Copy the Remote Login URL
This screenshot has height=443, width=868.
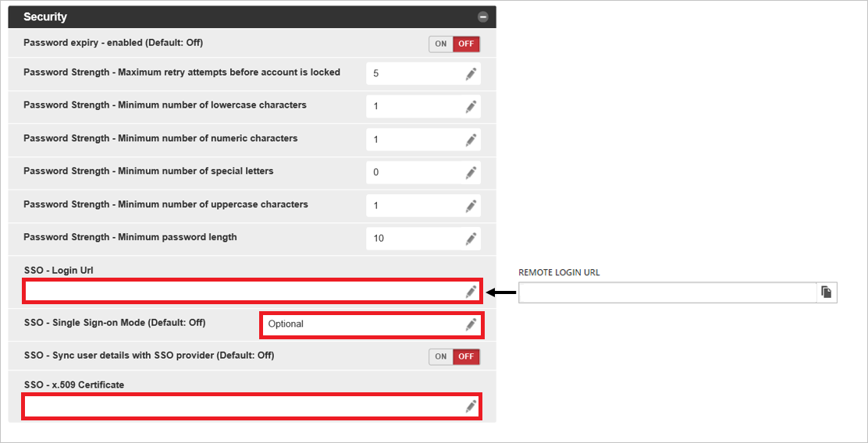(x=827, y=292)
